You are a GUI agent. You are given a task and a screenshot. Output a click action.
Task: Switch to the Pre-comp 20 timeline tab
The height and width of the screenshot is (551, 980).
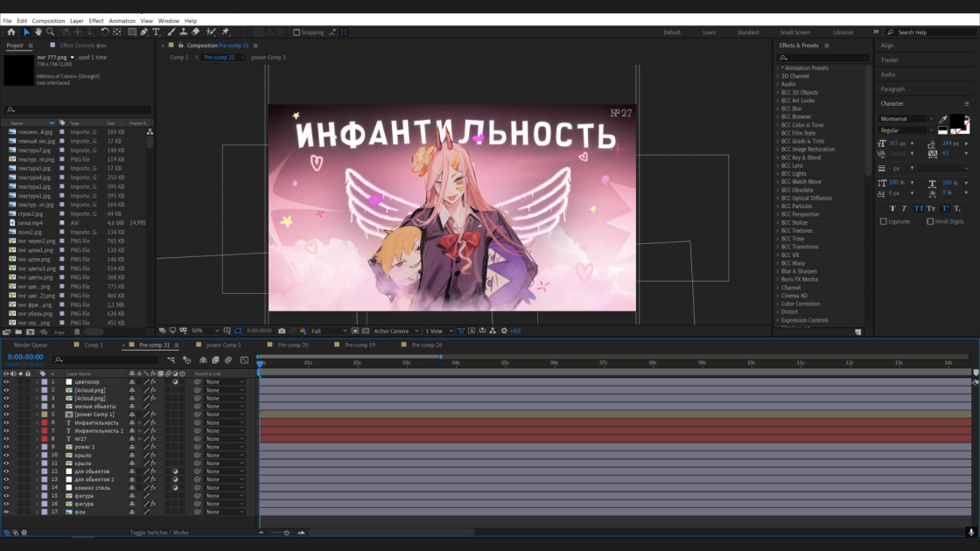point(292,345)
